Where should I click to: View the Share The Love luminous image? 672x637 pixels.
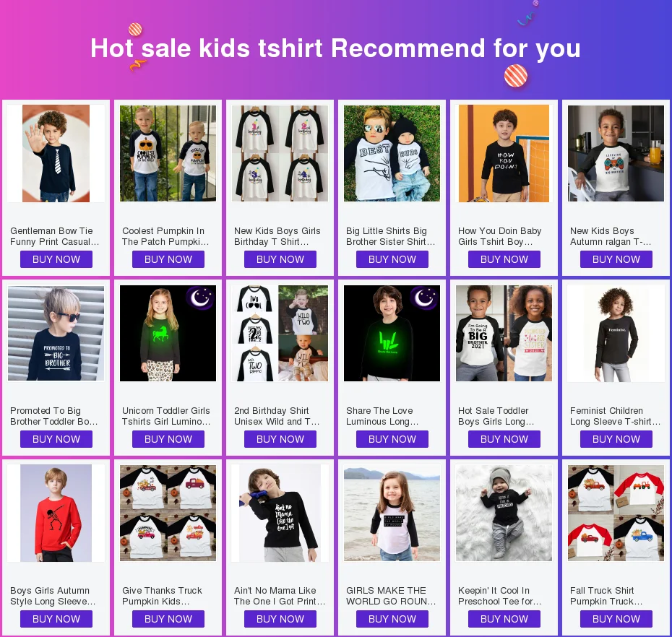(x=392, y=333)
